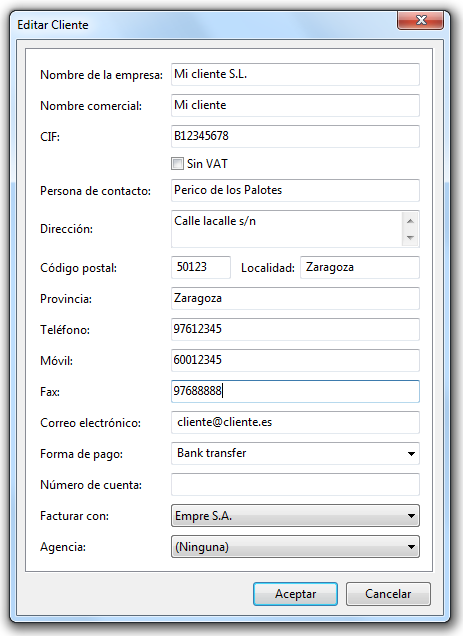Select the Correo electrónico field

click(295, 422)
